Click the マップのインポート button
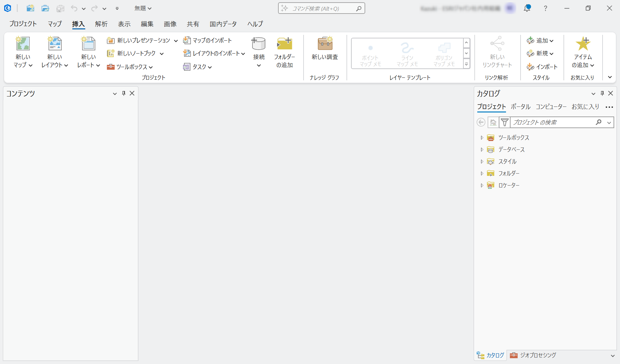Image resolution: width=620 pixels, height=364 pixels. (x=207, y=40)
